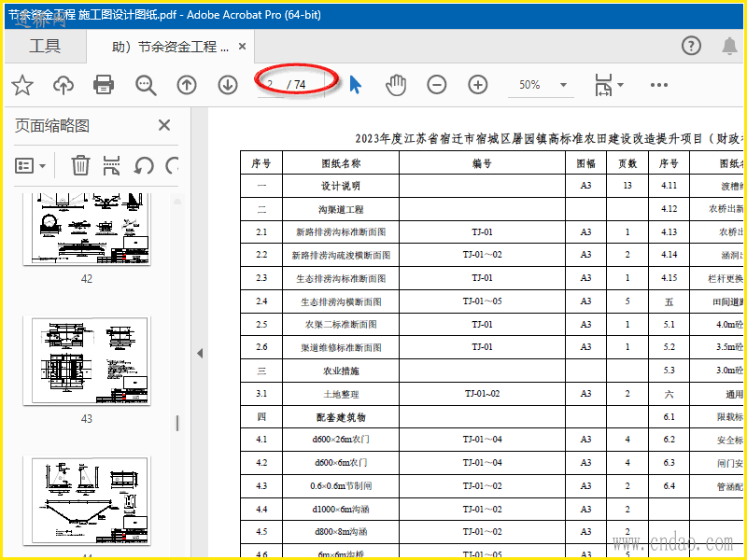Go to previous page with up arrow
Viewport: 747px width, 560px height.
[x=187, y=85]
